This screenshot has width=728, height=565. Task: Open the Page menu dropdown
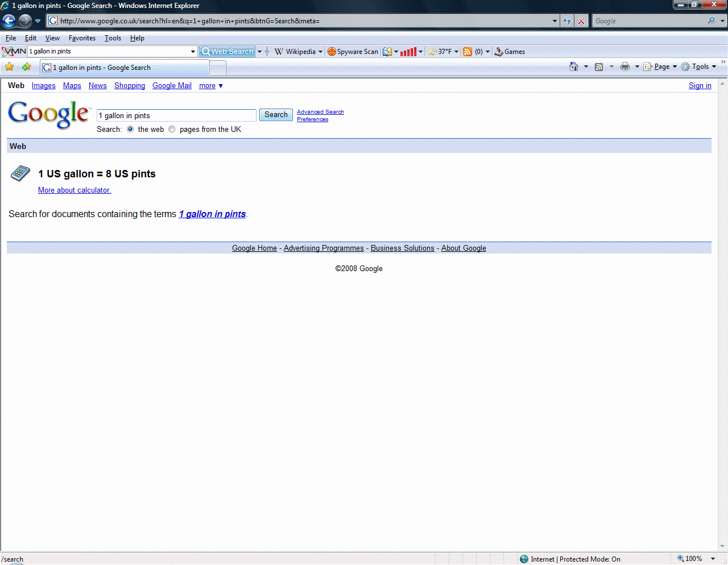coord(660,67)
